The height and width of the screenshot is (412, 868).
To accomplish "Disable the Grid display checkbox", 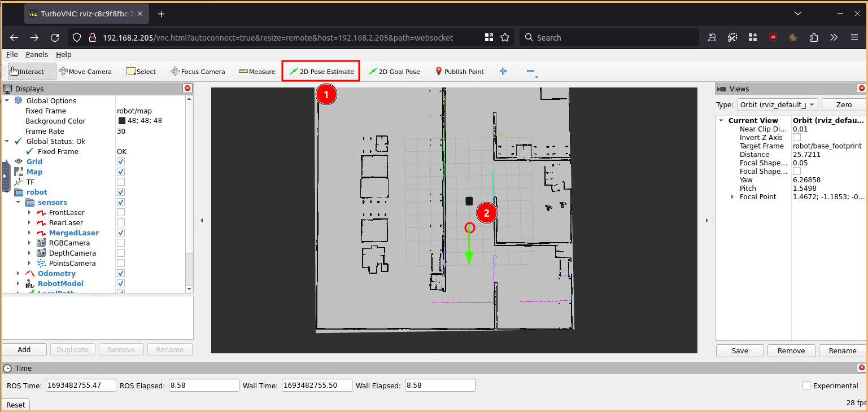I will tap(120, 161).
